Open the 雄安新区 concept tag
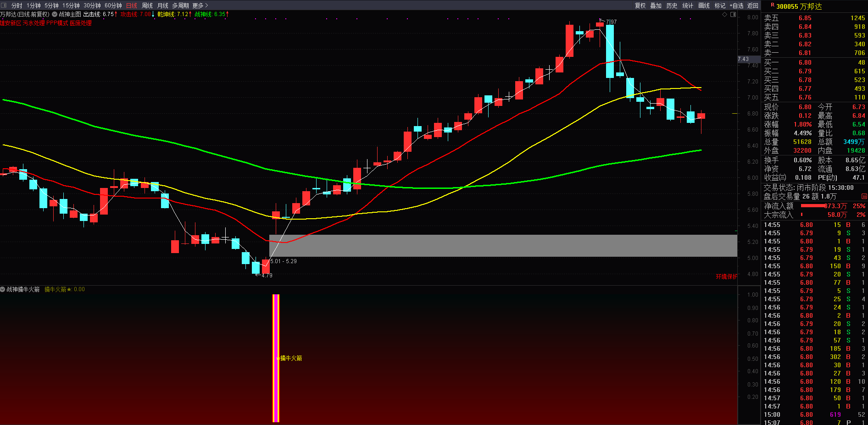The width and height of the screenshot is (868, 425). coord(10,23)
